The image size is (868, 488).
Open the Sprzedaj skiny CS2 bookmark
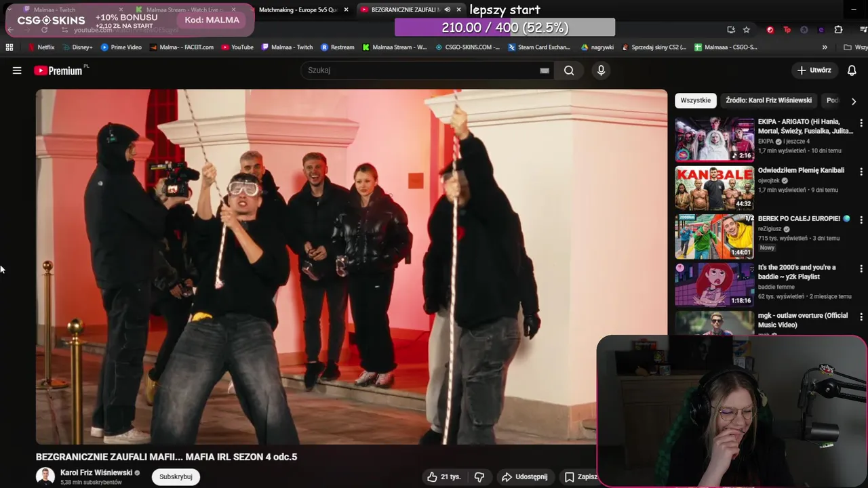point(654,47)
